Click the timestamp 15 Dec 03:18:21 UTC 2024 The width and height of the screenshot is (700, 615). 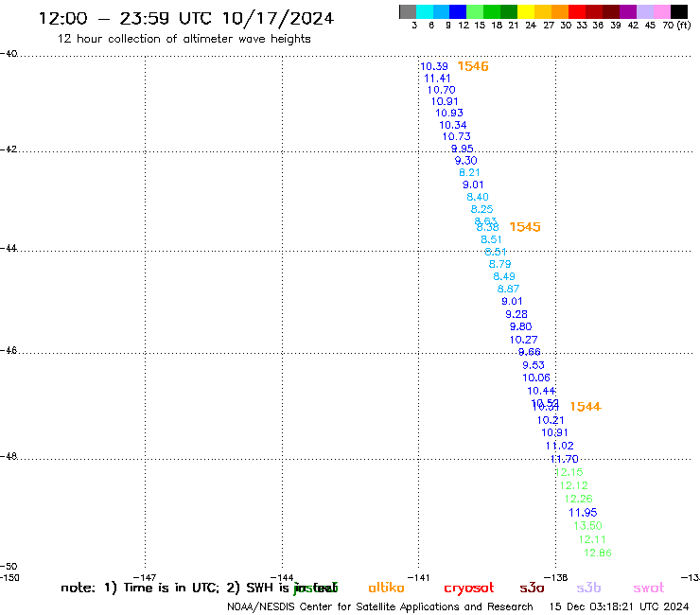[619, 606]
